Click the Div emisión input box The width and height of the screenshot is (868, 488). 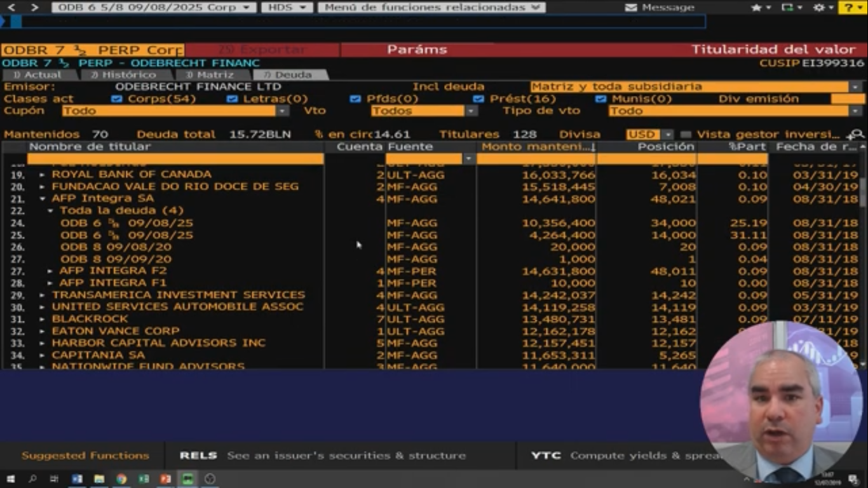pyautogui.click(x=848, y=99)
